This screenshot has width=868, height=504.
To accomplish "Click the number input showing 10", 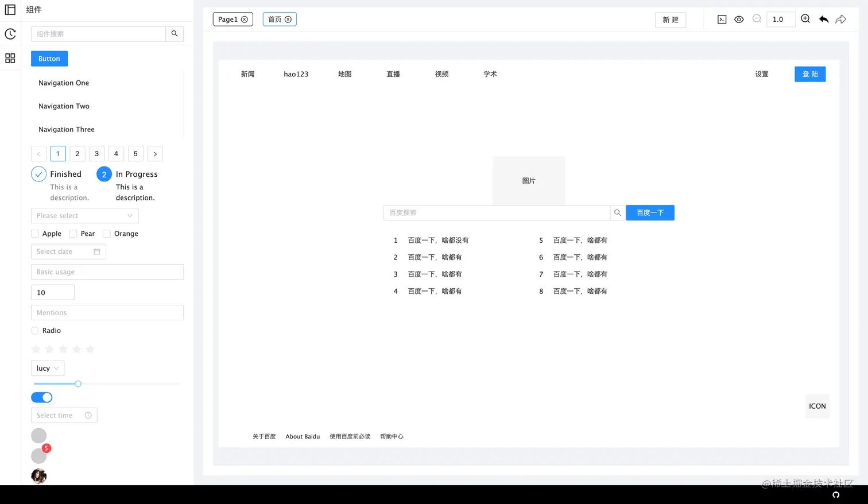I will tap(53, 293).
